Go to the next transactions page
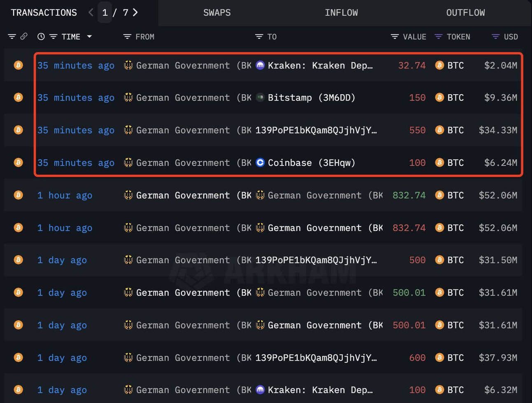532x403 pixels. 135,12
